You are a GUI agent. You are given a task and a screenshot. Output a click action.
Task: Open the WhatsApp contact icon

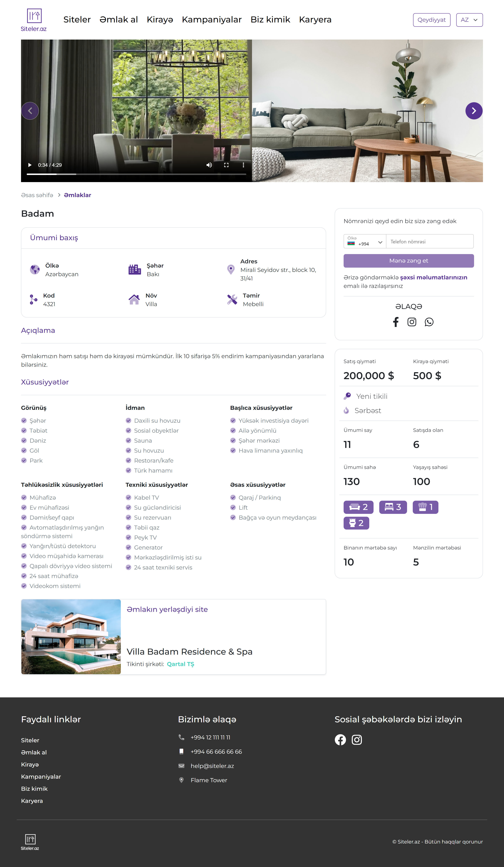429,322
